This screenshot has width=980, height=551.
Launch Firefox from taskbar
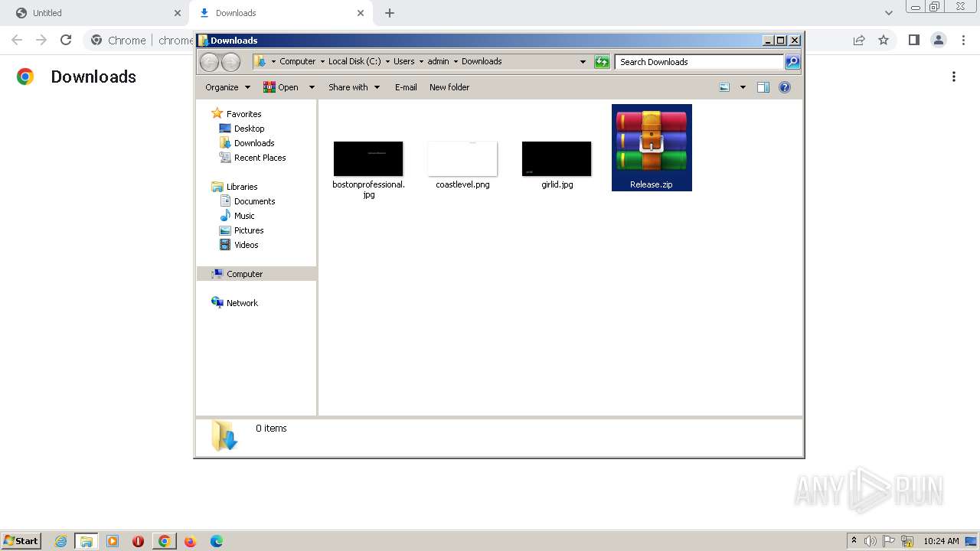pyautogui.click(x=191, y=541)
